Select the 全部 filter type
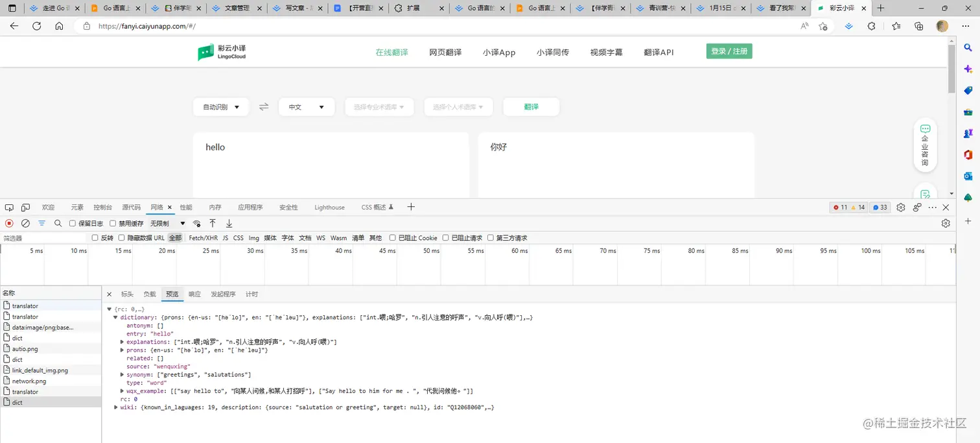 pyautogui.click(x=175, y=238)
